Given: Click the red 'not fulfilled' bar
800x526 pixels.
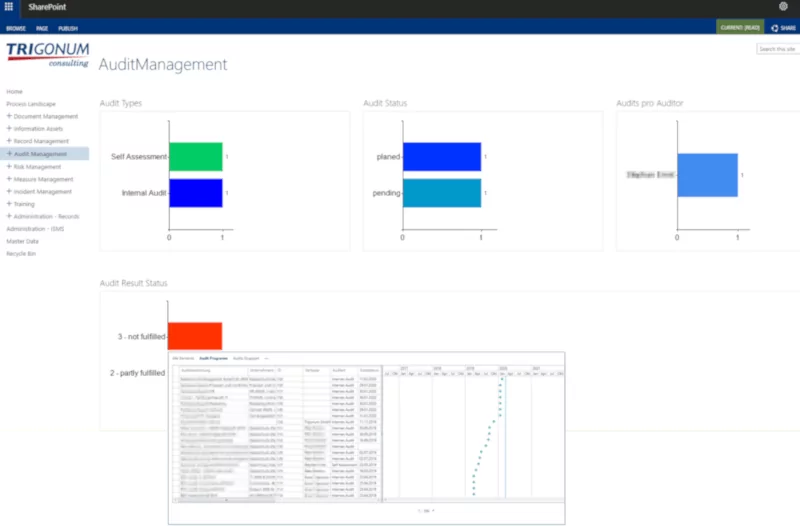Looking at the screenshot, I should tap(194, 336).
